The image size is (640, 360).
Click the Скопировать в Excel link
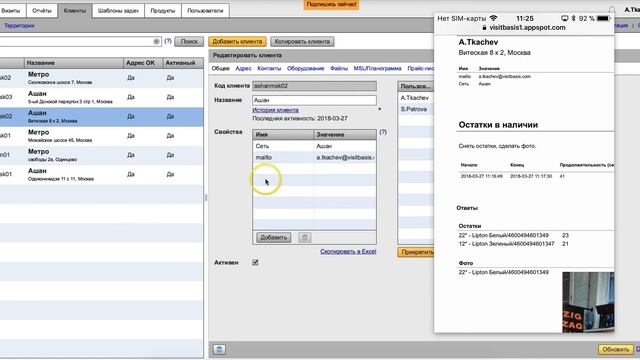coord(348,251)
